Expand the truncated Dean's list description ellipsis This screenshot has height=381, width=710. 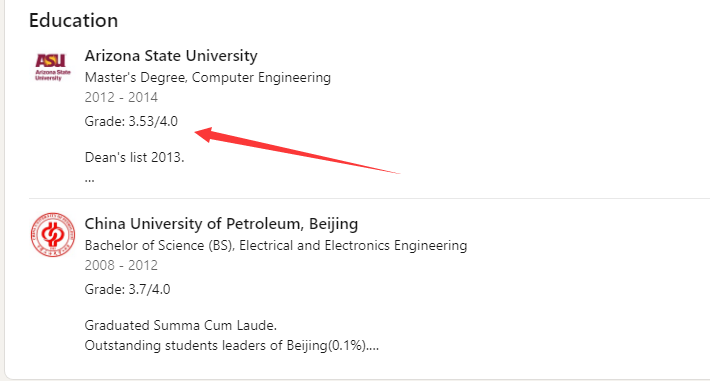[90, 179]
